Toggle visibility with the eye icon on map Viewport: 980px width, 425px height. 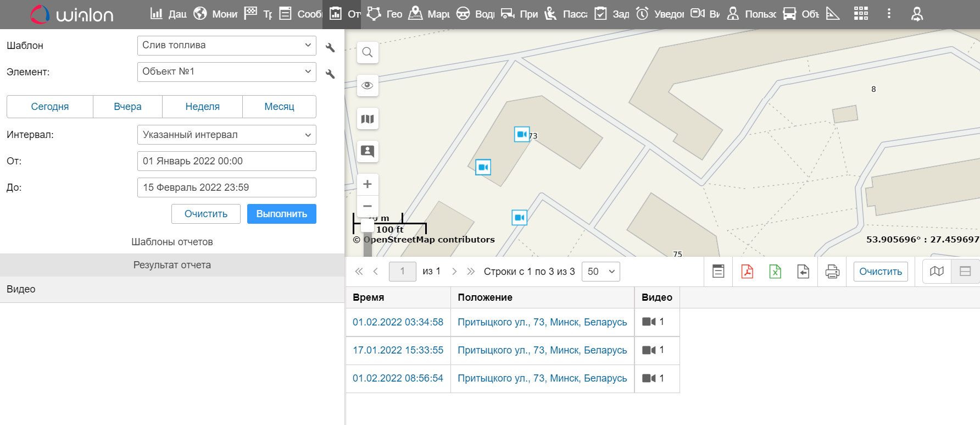[367, 85]
